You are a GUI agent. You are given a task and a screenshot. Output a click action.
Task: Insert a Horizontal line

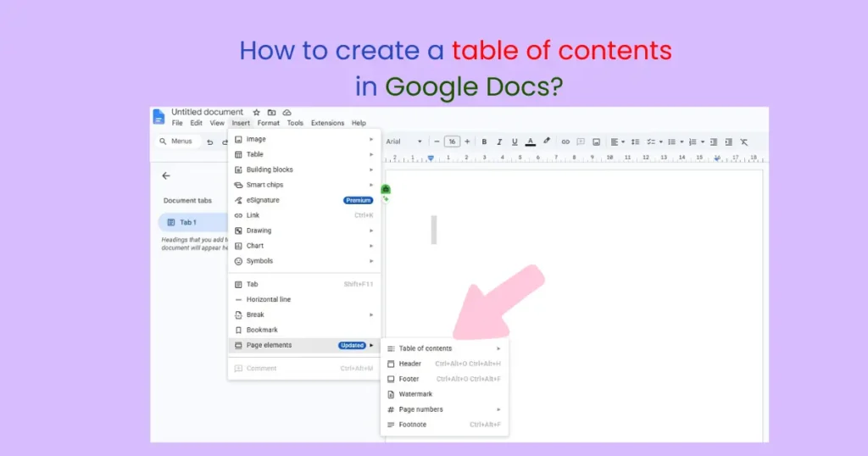304,299
